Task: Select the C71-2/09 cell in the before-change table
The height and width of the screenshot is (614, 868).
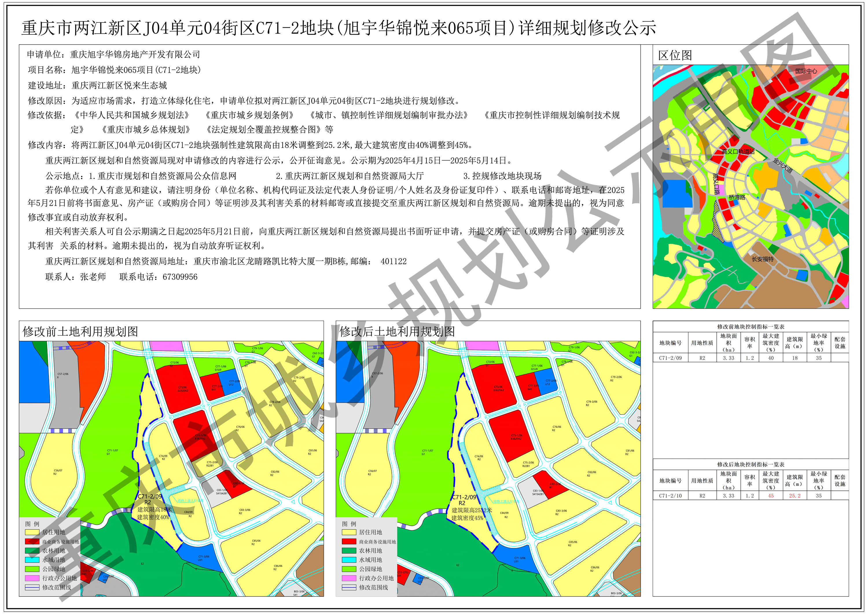Action: pos(670,358)
